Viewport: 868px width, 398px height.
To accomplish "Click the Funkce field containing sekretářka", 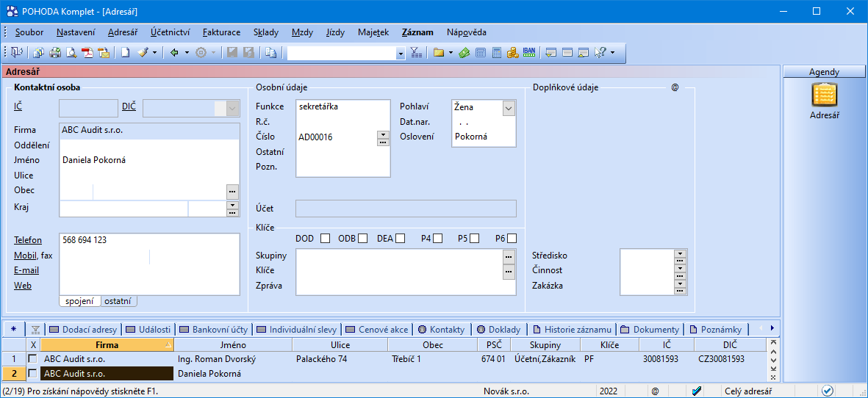I will (342, 106).
